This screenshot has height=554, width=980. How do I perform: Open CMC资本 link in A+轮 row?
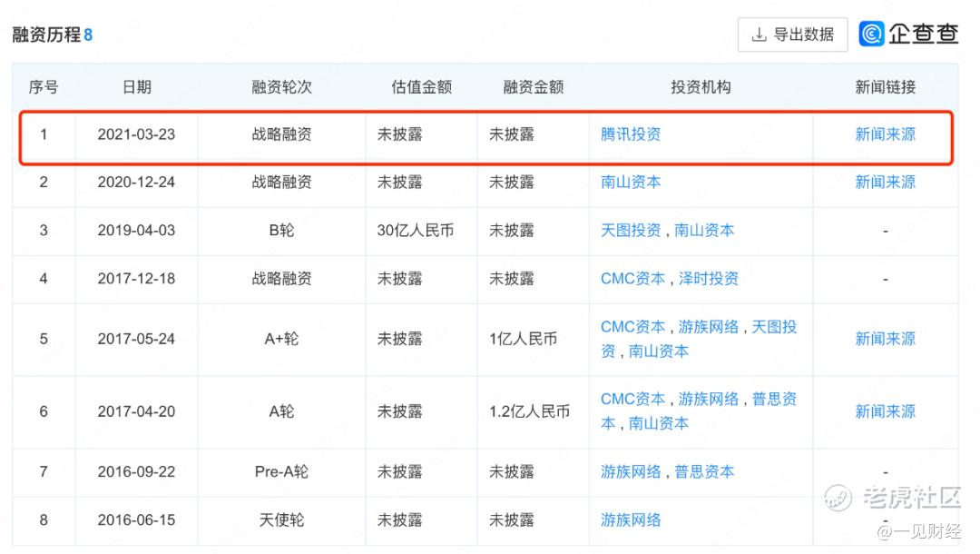632,326
